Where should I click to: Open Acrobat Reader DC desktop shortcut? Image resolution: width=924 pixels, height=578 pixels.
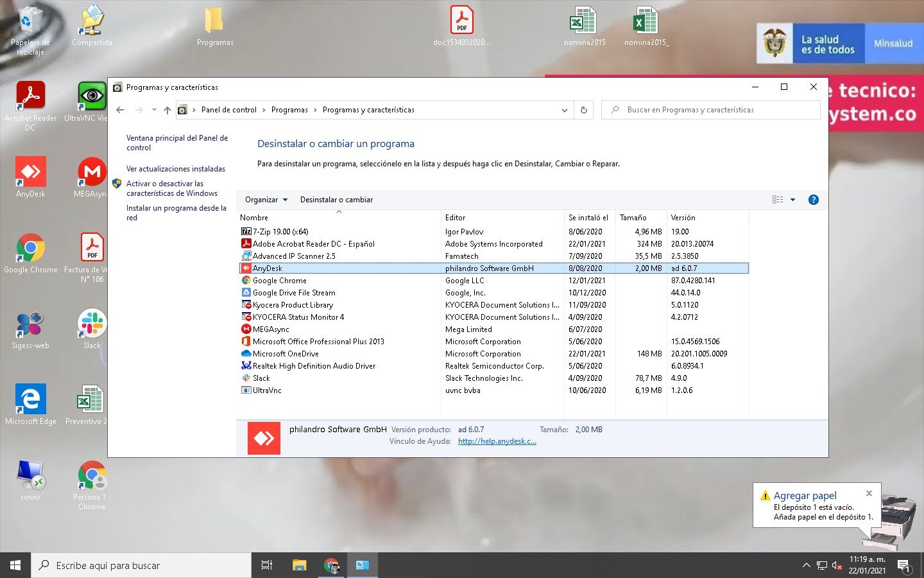click(31, 106)
